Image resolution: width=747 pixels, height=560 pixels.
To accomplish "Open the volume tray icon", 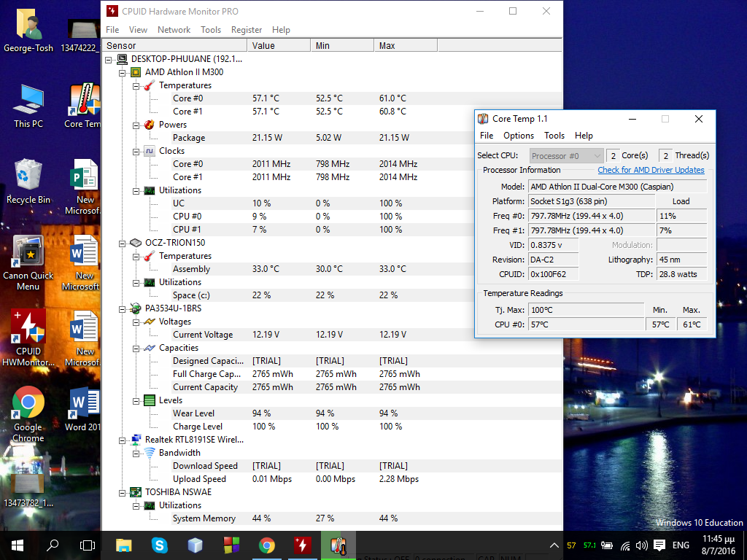I will coord(642,545).
